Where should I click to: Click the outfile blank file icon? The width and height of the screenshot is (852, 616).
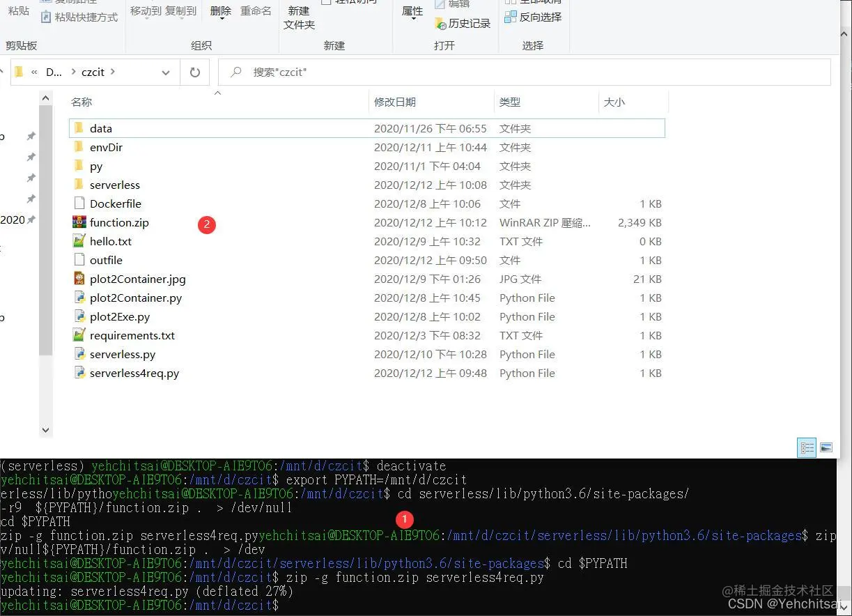tap(79, 260)
